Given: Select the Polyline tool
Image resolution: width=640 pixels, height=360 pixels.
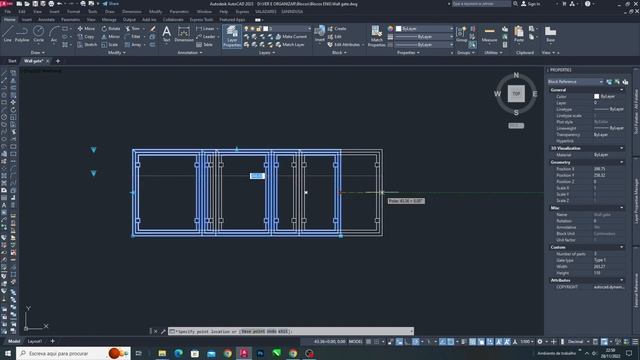Looking at the screenshot, I should click(22, 34).
